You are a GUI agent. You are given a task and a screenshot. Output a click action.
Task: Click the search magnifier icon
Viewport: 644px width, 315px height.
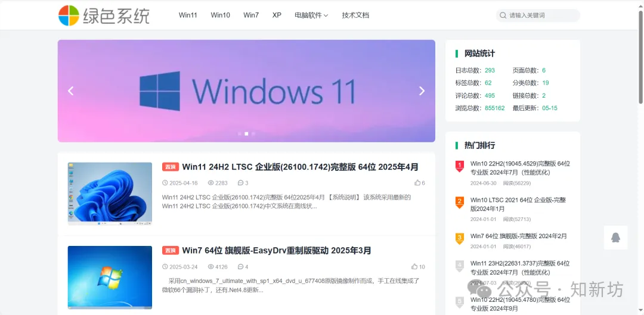pyautogui.click(x=503, y=15)
